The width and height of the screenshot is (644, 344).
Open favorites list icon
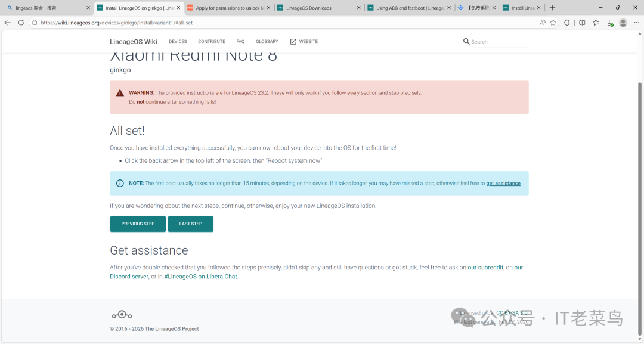tap(596, 23)
